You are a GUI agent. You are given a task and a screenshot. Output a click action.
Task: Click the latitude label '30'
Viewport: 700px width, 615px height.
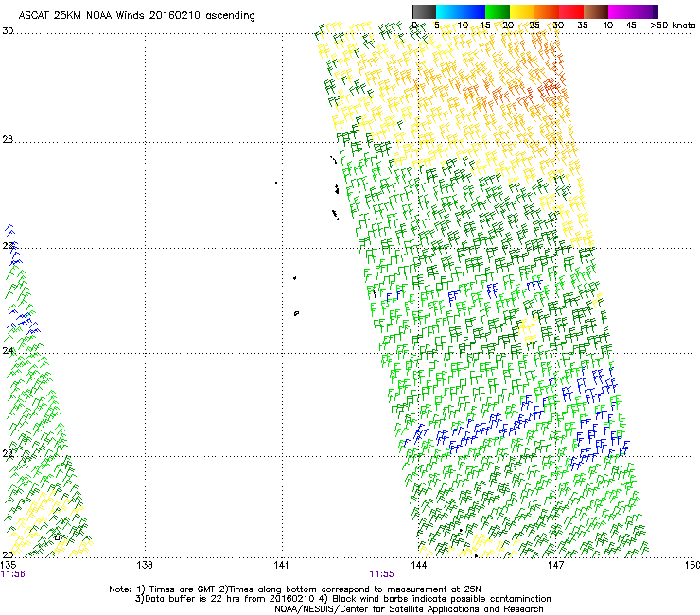8,31
